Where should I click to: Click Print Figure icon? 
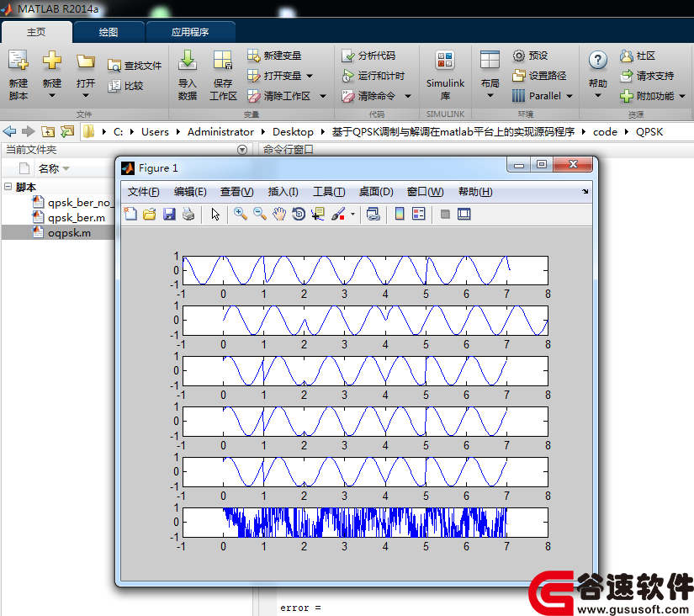[188, 215]
